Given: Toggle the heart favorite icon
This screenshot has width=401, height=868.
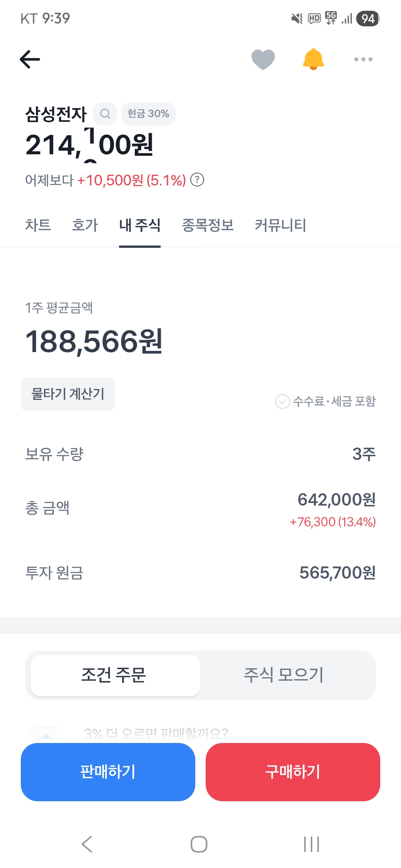Looking at the screenshot, I should click(263, 59).
